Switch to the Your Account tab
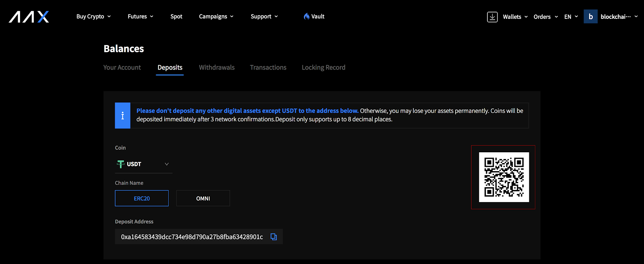This screenshot has width=644, height=264. coord(122,68)
